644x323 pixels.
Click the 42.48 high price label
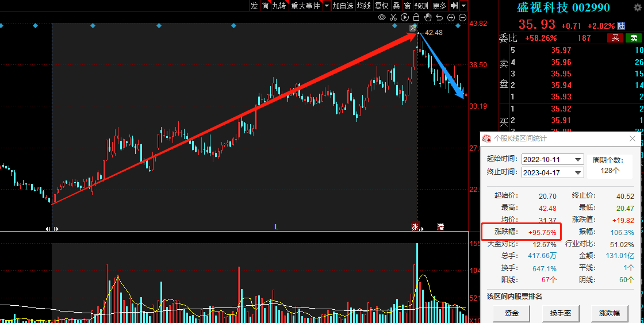[x=434, y=32]
